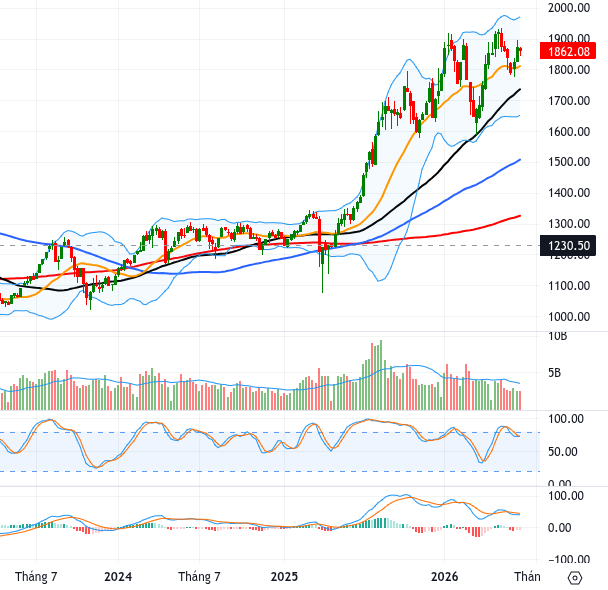Click the 1000.00 price scale label
The width and height of the screenshot is (608, 590).
(x=569, y=317)
